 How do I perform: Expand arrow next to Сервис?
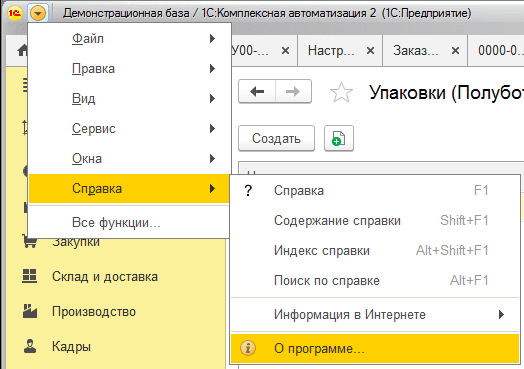pos(212,129)
